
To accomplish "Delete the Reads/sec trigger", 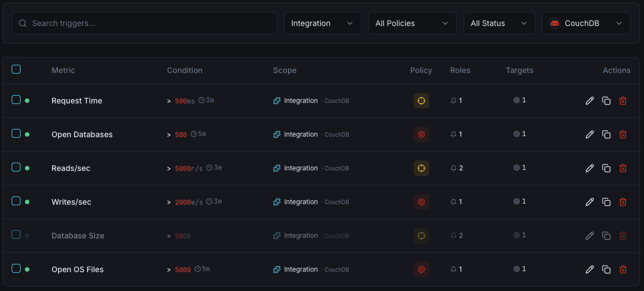I will click(622, 168).
